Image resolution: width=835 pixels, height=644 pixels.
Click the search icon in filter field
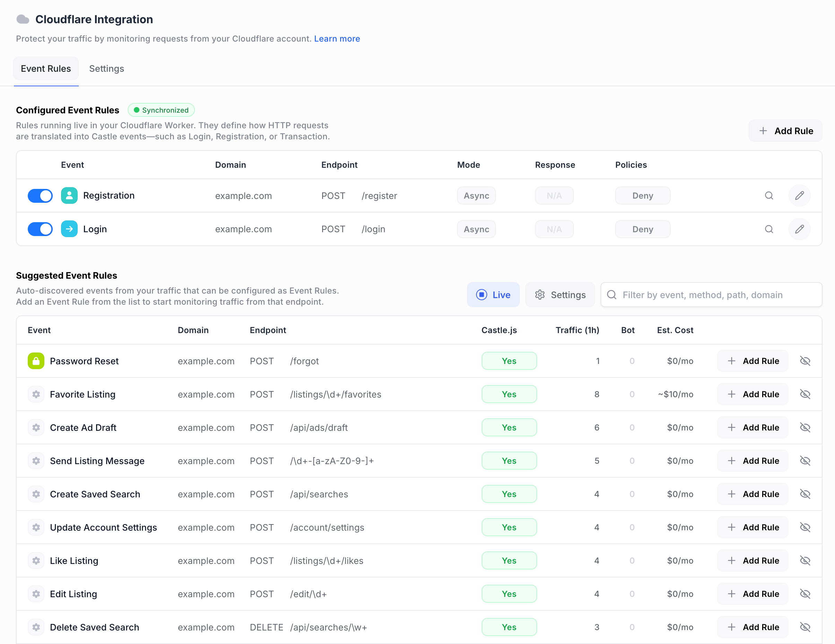click(612, 295)
